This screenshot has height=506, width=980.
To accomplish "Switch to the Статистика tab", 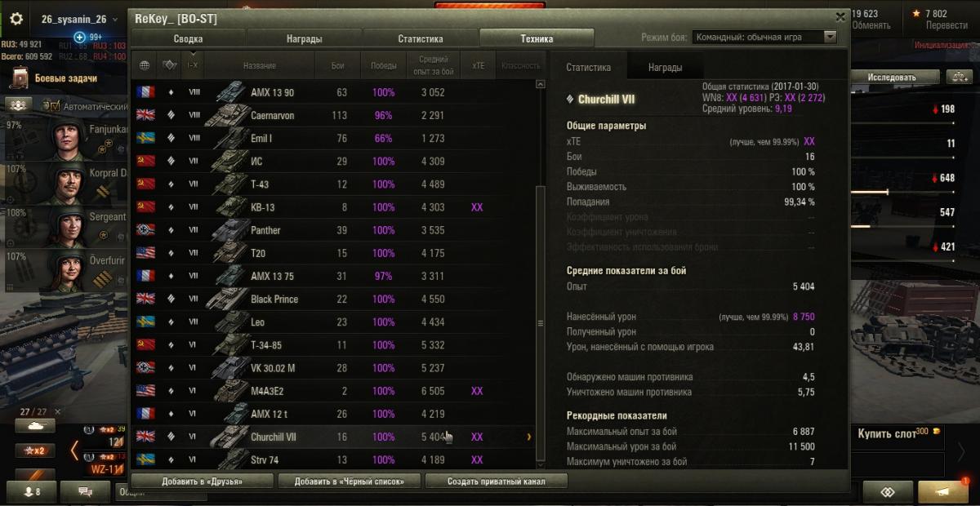I will click(421, 38).
